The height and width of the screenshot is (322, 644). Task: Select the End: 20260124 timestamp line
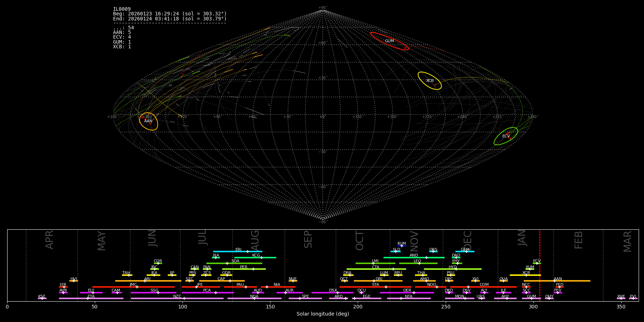pos(170,19)
